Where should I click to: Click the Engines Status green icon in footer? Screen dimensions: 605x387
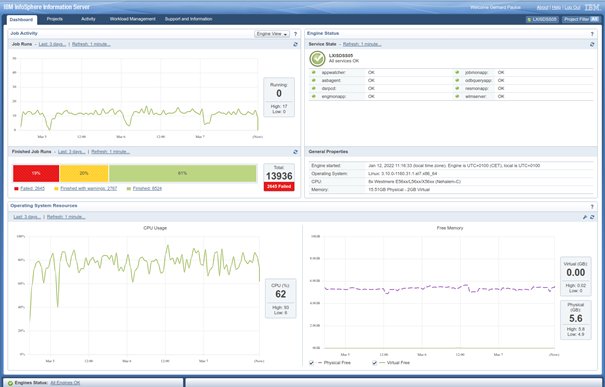[x=10, y=383]
